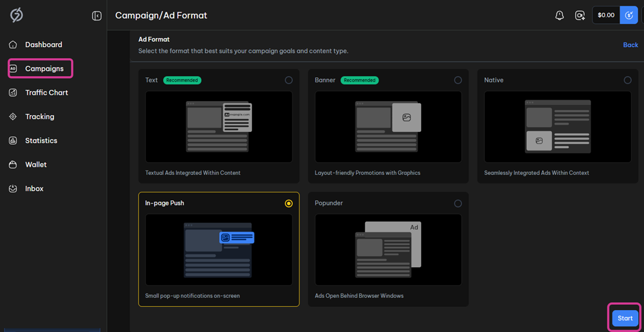Click the Tracking target icon
This screenshot has height=332, width=644.
coord(13,116)
